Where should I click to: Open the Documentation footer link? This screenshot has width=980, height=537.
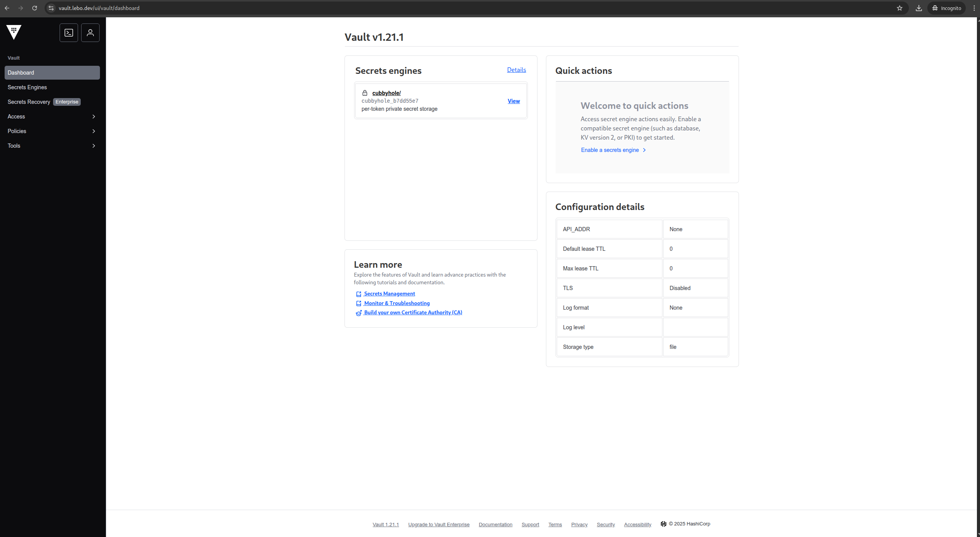point(495,524)
